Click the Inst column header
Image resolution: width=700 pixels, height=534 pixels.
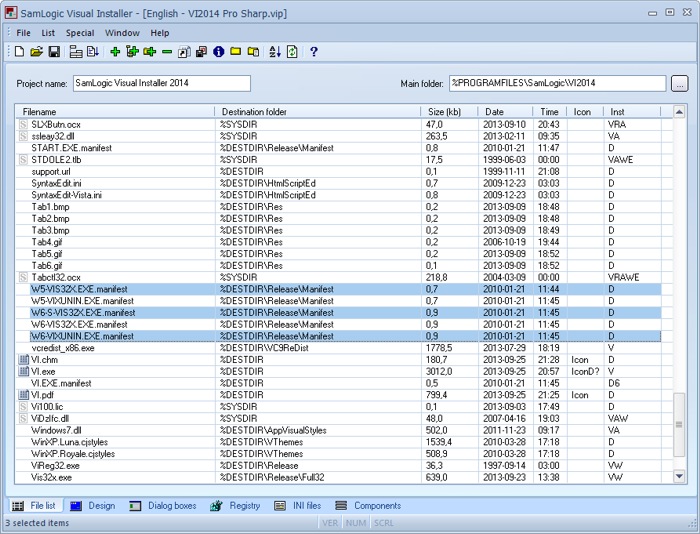pyautogui.click(x=632, y=112)
